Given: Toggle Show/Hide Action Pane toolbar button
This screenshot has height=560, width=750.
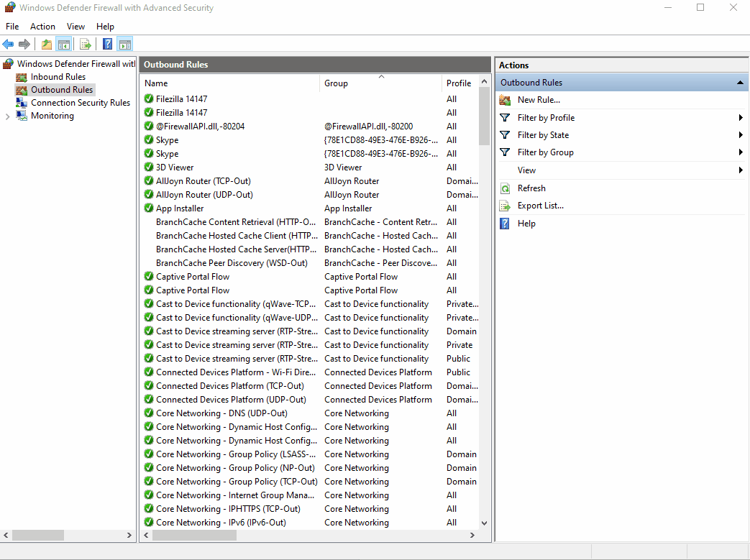Looking at the screenshot, I should coord(124,45).
